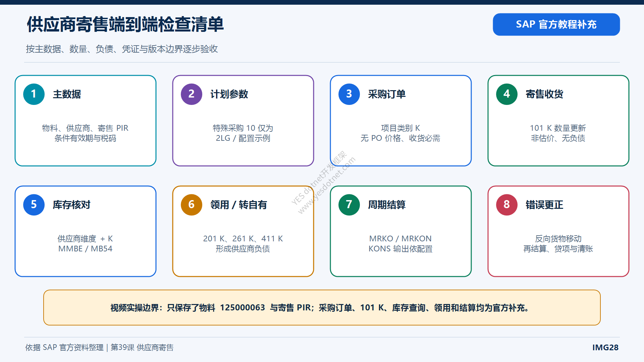
Task: Select the 采购订单 card heading
Action: [x=387, y=94]
